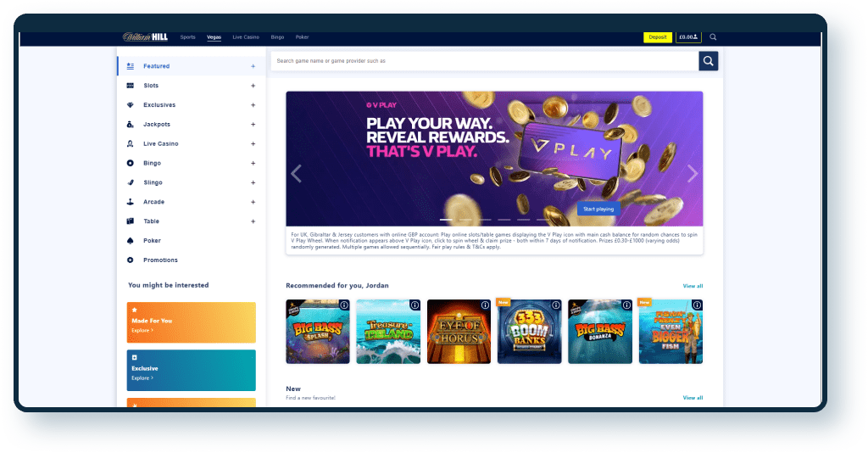
Task: Click the Arcade joystick icon
Action: coord(130,202)
